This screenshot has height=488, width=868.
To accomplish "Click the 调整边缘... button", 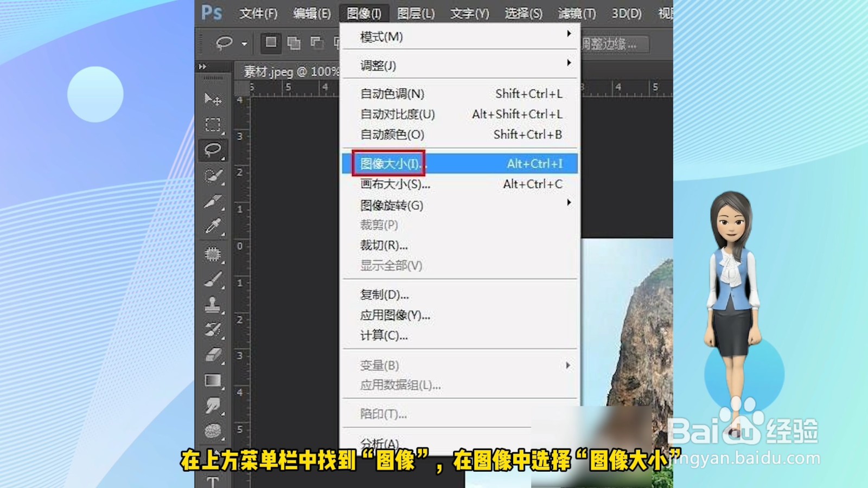I will coord(615,44).
